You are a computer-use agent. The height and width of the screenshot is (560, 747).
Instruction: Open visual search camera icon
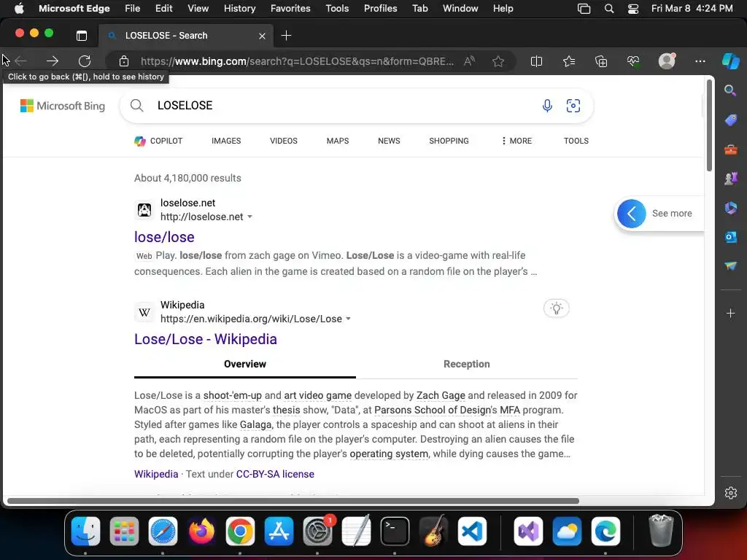[573, 106]
